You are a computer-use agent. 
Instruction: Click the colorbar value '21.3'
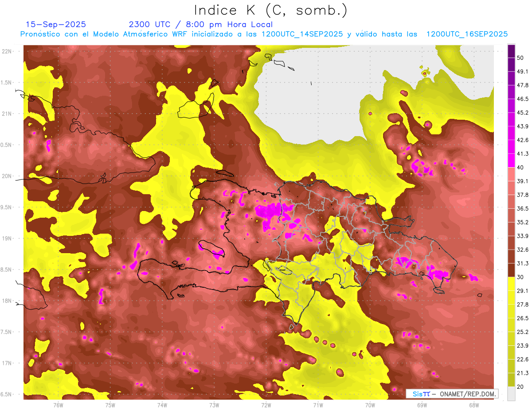(x=523, y=373)
